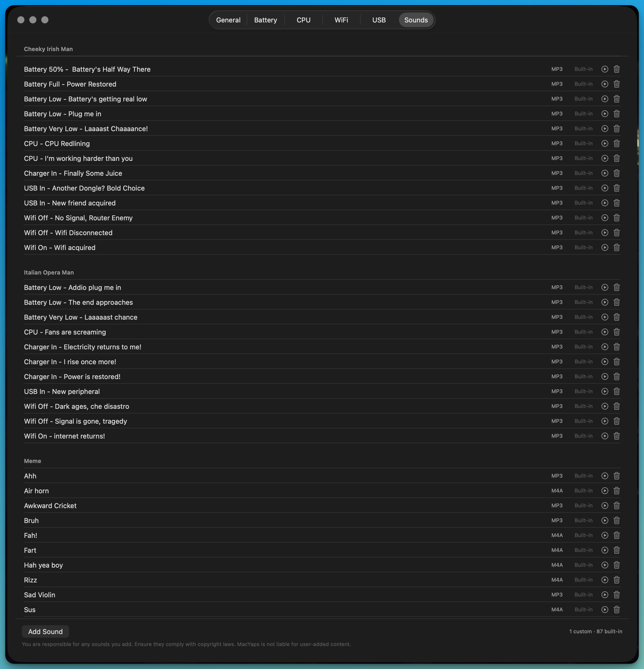Play the 'Battery Full - Power Restored' sound
Screen dimensions: 644x669
604,84
